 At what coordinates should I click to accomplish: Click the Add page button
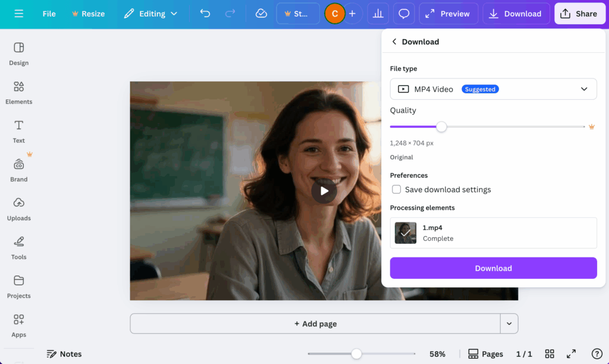315,324
